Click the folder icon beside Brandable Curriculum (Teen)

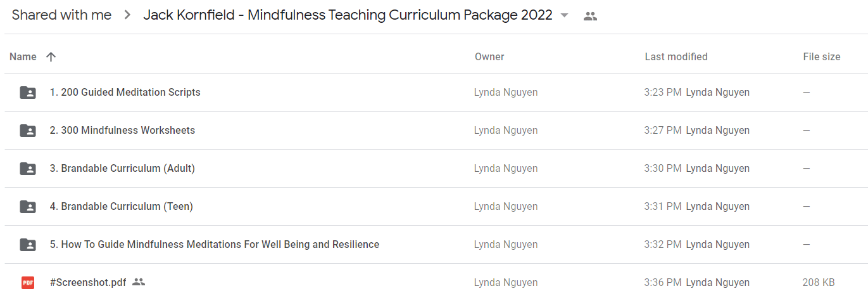28,207
